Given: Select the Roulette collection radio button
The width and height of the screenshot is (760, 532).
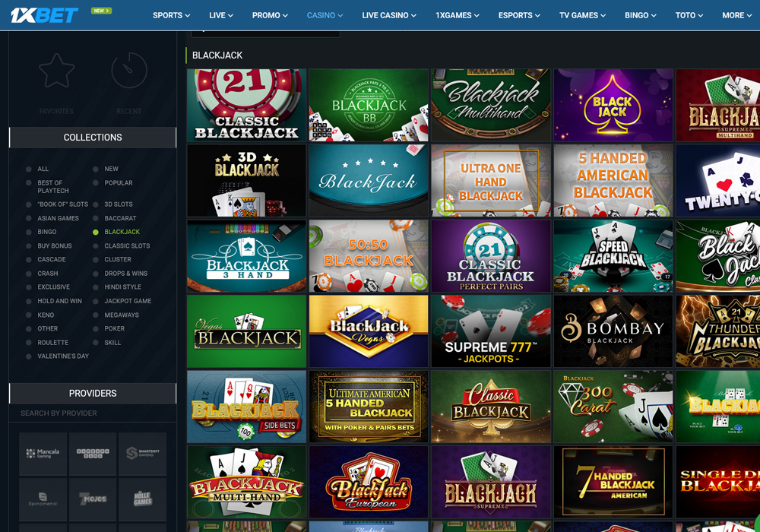Looking at the screenshot, I should pyautogui.click(x=27, y=342).
